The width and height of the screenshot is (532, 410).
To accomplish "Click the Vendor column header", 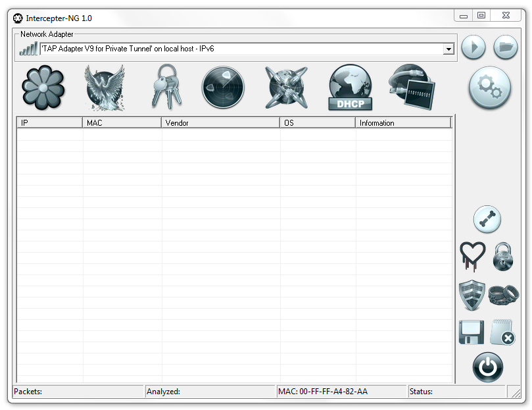I will pyautogui.click(x=220, y=123).
